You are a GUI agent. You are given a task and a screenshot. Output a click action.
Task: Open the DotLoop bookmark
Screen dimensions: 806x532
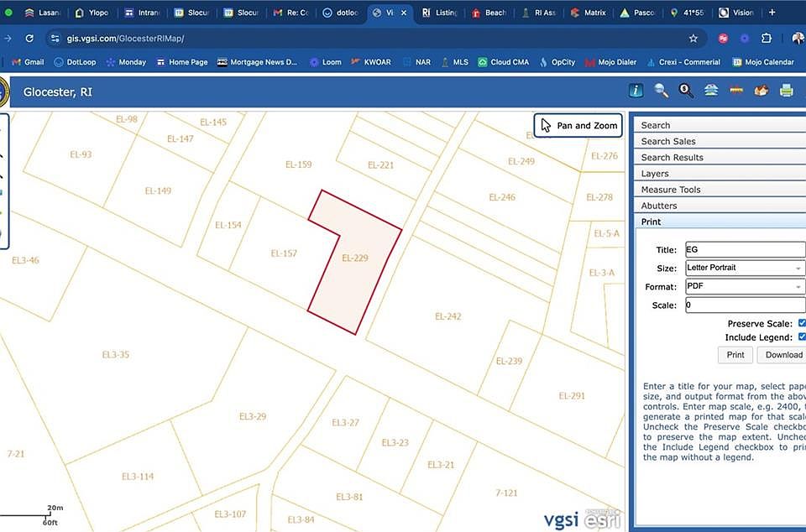tap(75, 62)
